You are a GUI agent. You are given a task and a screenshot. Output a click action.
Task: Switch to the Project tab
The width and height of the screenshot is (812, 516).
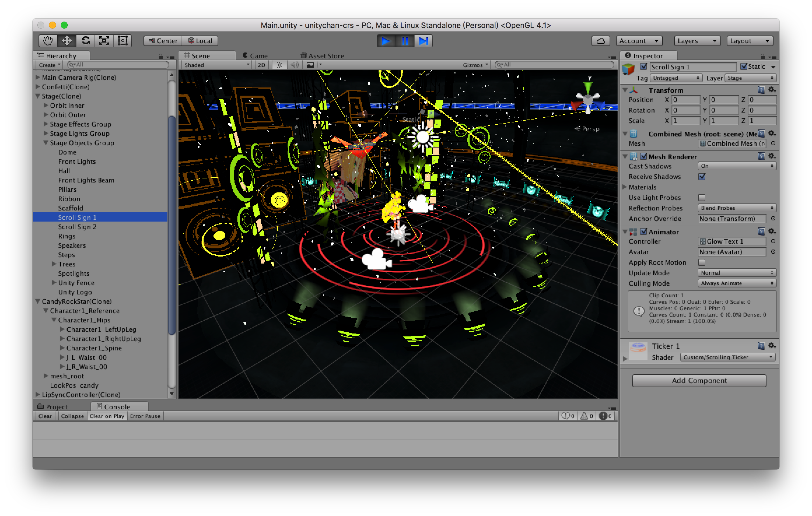[x=53, y=406]
